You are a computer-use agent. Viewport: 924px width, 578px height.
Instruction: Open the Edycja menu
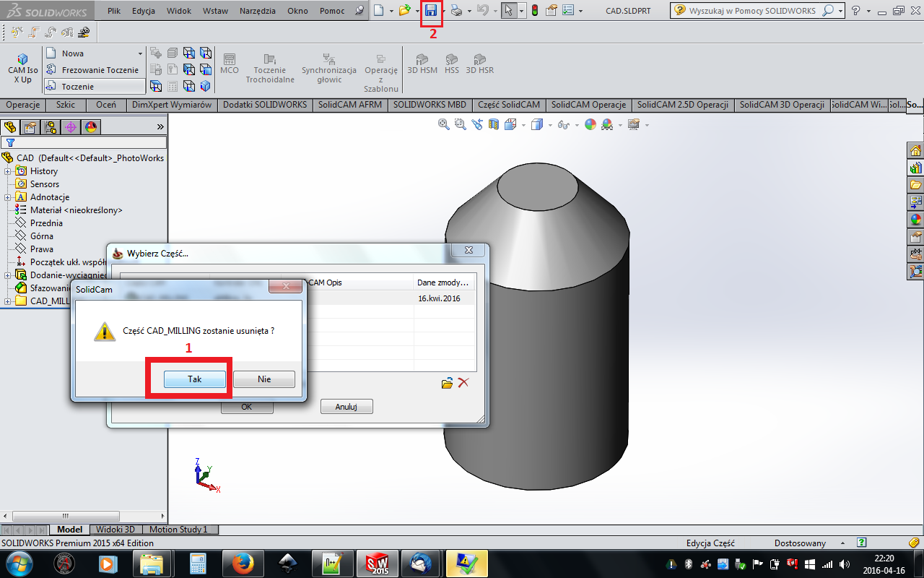coord(144,11)
